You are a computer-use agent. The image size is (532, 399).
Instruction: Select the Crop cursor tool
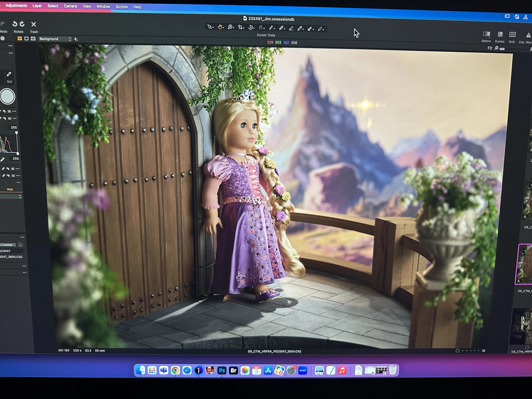pyautogui.click(x=240, y=27)
